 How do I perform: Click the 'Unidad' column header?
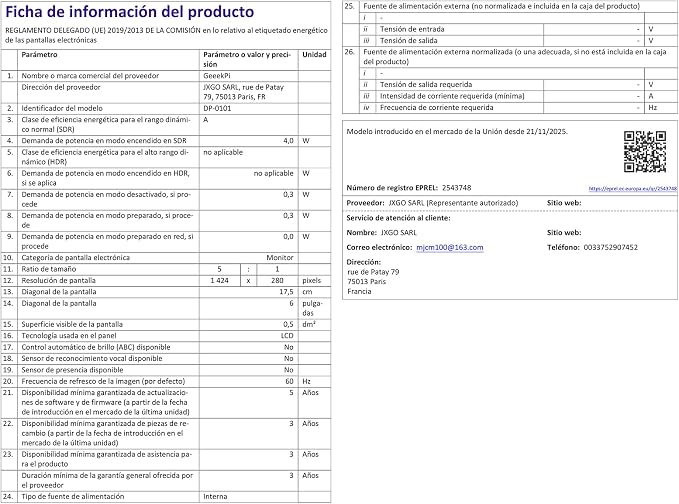point(314,55)
